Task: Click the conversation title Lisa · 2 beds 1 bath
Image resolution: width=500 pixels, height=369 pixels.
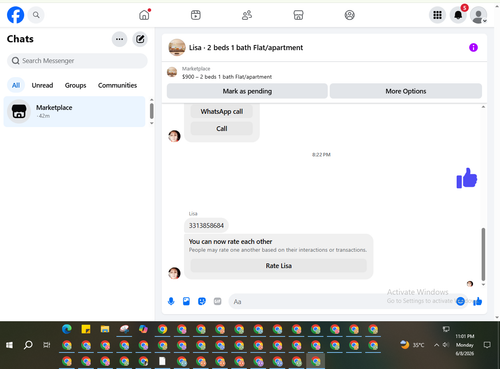Action: [x=246, y=48]
